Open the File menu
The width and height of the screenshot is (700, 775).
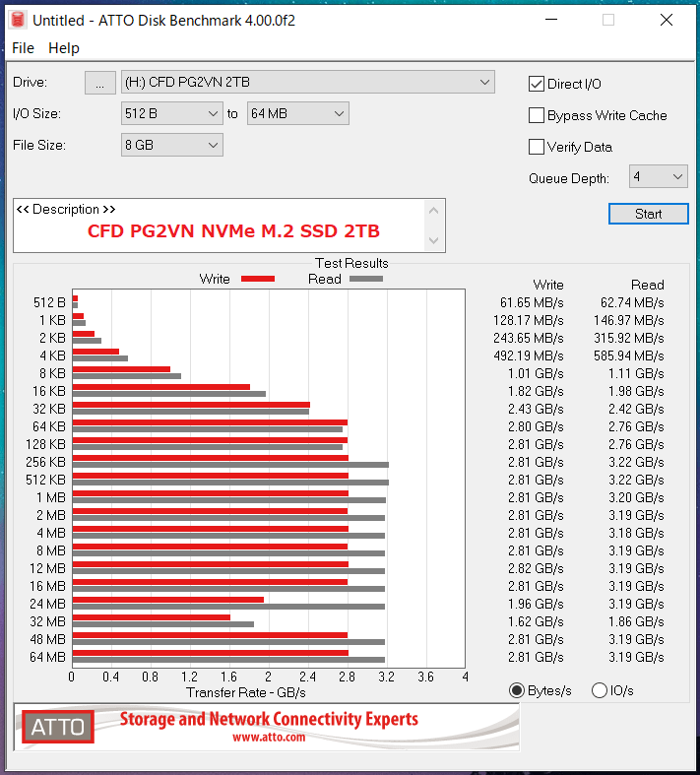pos(23,48)
